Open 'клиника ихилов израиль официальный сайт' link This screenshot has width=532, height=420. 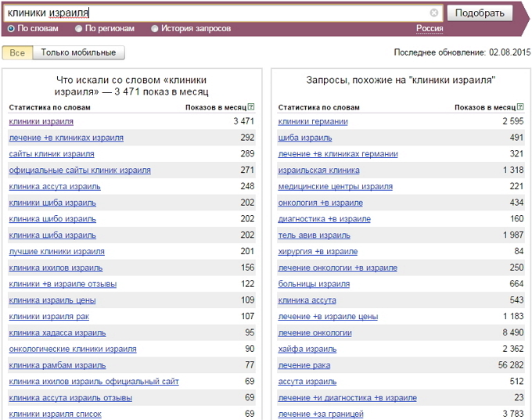click(x=94, y=382)
